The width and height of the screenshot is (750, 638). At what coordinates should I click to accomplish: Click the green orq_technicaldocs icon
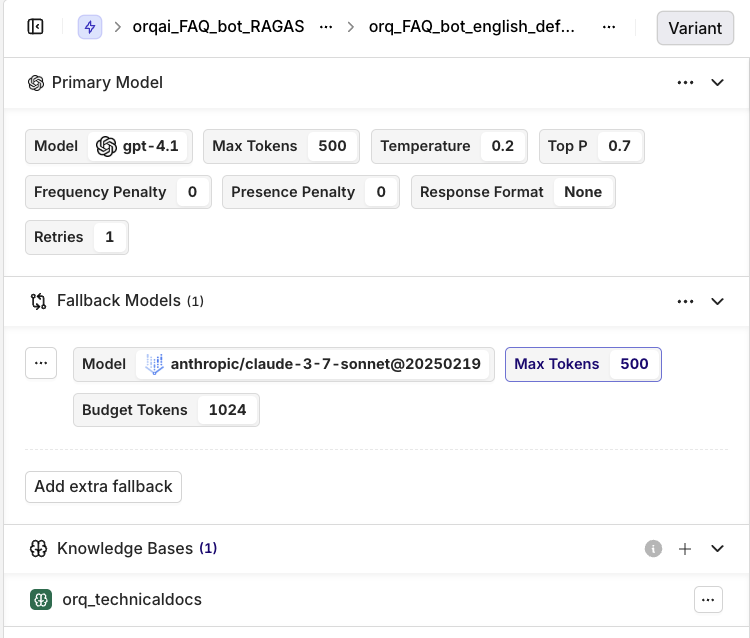41,599
